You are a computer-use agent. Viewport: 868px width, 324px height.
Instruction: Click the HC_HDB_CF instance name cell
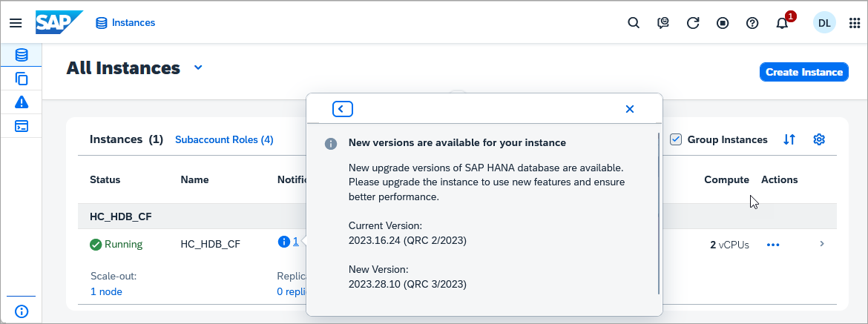[x=211, y=245]
